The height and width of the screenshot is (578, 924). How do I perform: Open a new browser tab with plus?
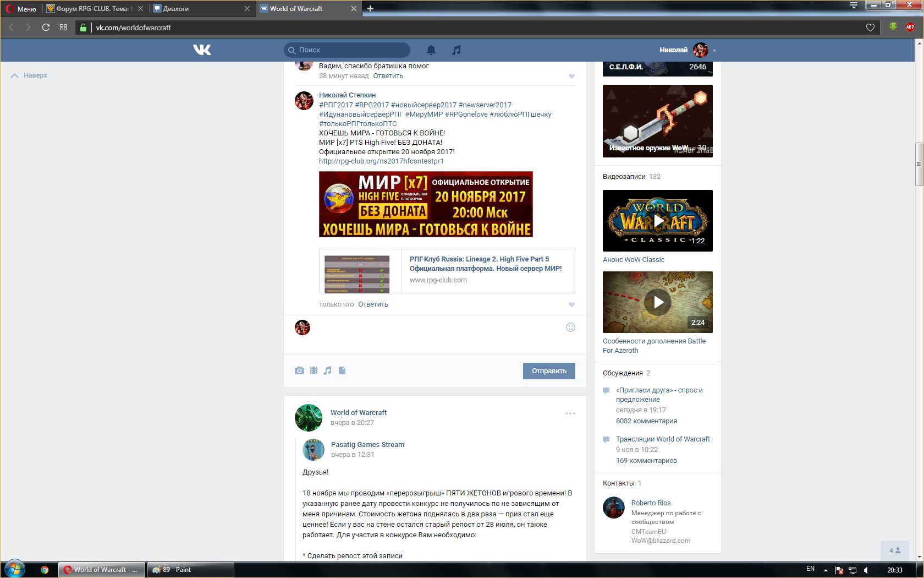[370, 9]
